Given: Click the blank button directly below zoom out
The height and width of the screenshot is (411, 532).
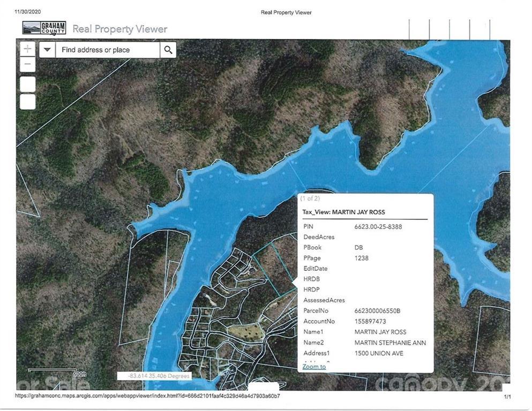Looking at the screenshot, I should point(27,85).
